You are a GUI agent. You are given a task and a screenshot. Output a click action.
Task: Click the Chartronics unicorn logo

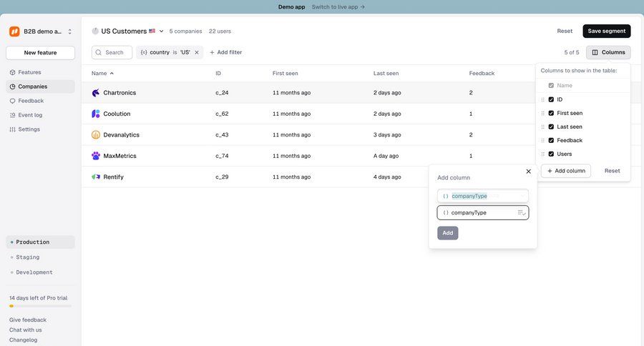coord(96,93)
